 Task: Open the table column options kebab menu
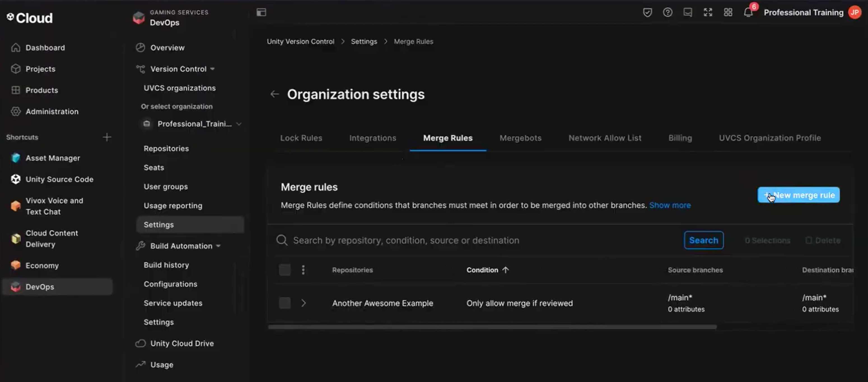(x=303, y=270)
